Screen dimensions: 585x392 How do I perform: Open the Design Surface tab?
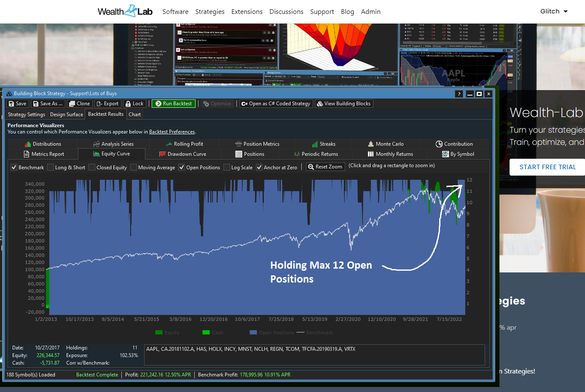(66, 115)
